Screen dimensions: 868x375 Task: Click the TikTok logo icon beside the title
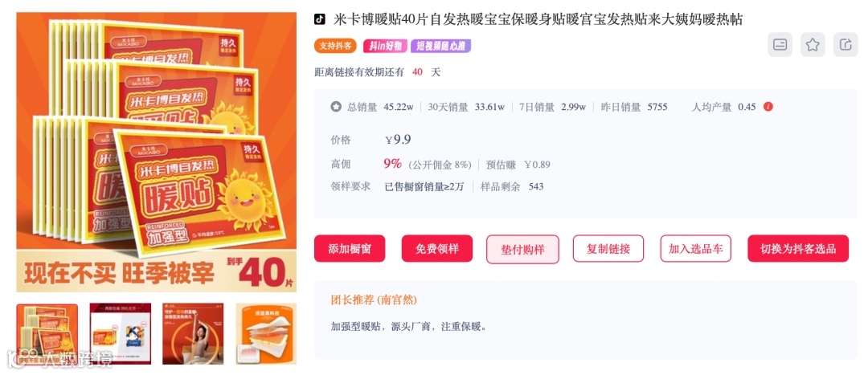click(320, 19)
